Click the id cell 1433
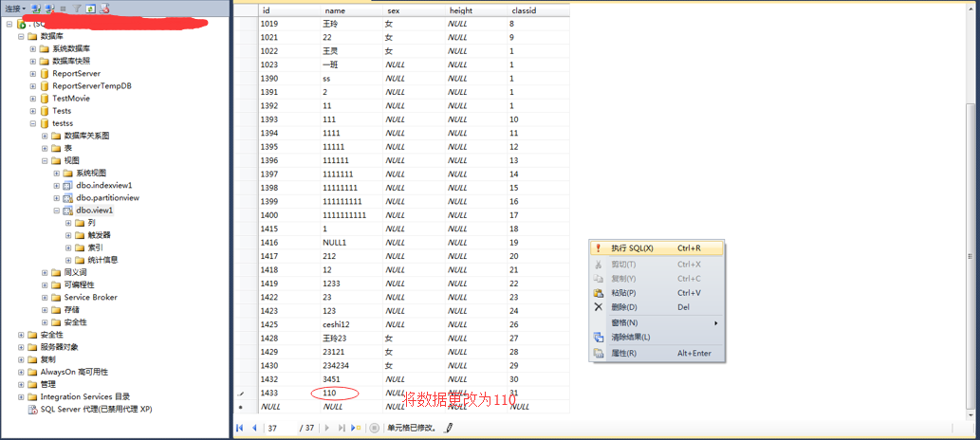Screen dimensions: 980x440 (289, 394)
